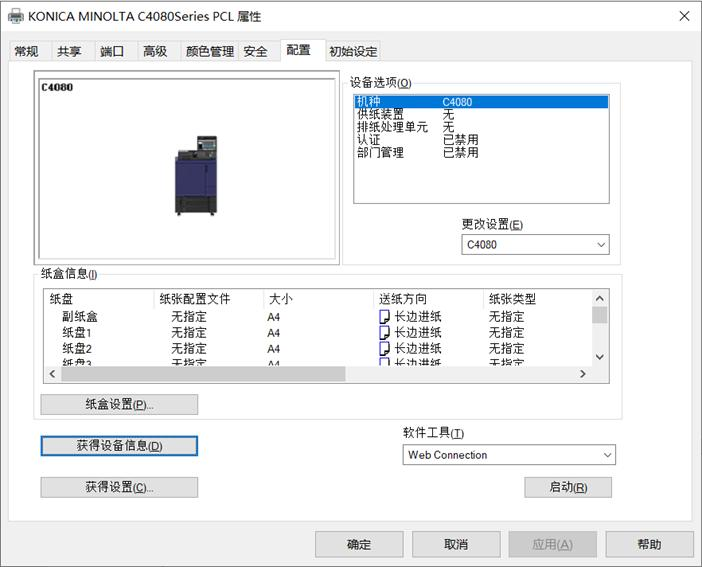Viewport: 702px width, 567px height.
Task: Click the 纸张配置文件 column header
Action: [x=209, y=299]
